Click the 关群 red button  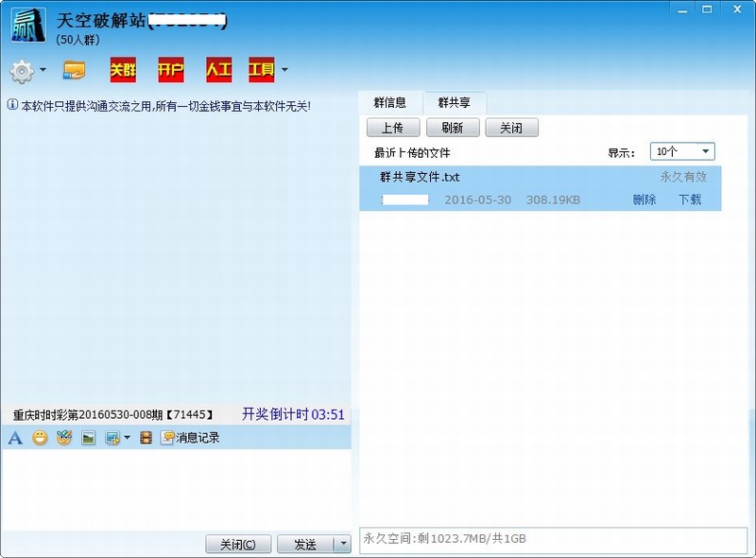pos(123,70)
